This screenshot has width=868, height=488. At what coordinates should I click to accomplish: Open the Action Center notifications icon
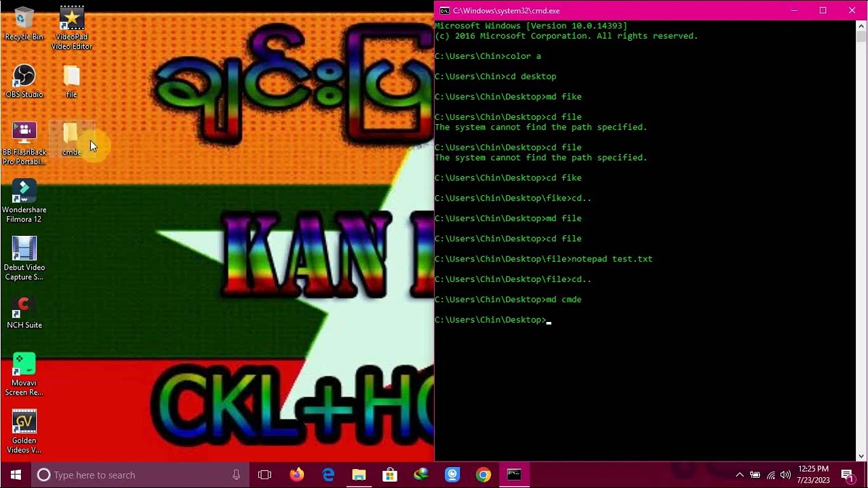[848, 474]
